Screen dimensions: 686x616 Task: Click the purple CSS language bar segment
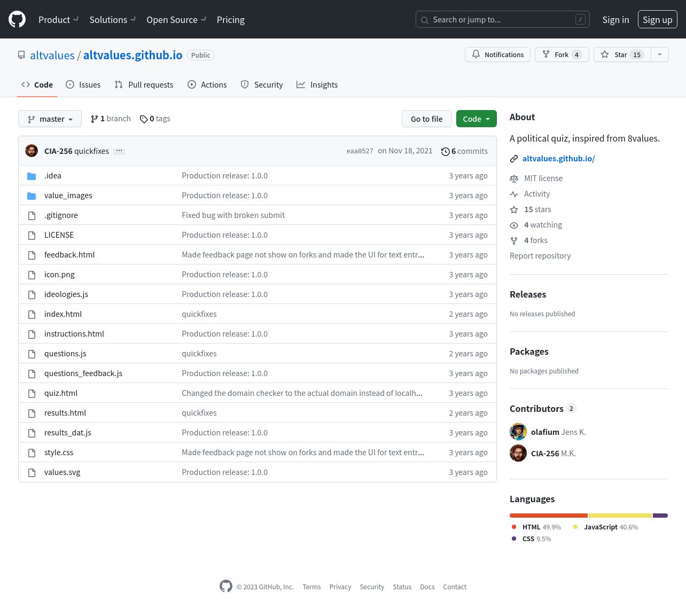tap(660, 516)
